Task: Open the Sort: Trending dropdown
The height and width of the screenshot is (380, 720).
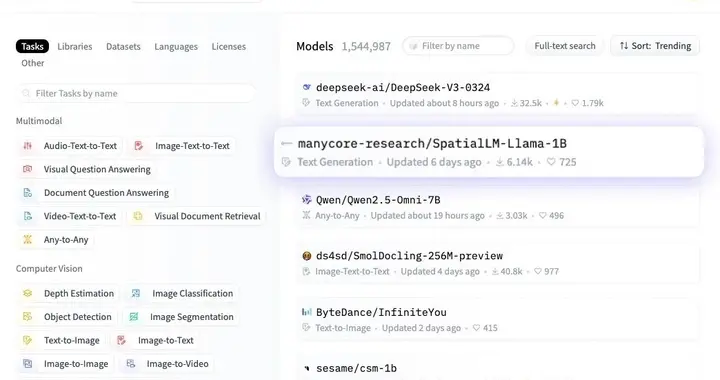Action: tap(655, 46)
